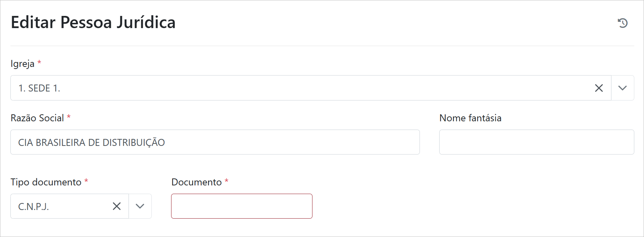Click the Igreja field showing '1. SEDE 1.'

click(x=277, y=88)
